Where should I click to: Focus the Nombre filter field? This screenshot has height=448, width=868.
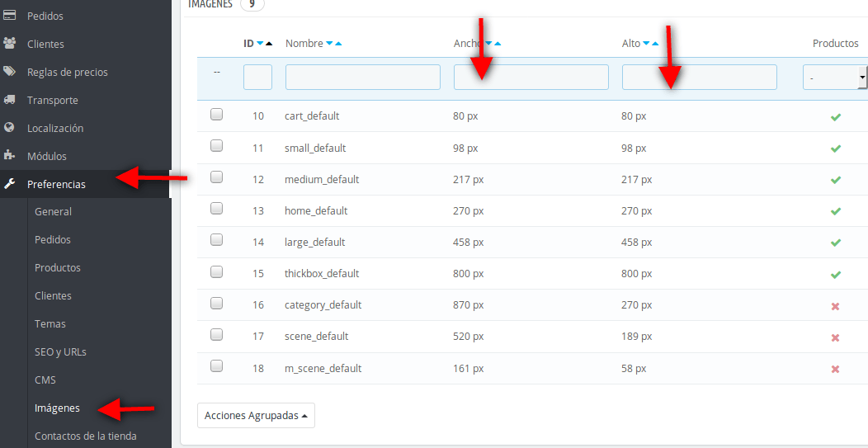coord(362,77)
